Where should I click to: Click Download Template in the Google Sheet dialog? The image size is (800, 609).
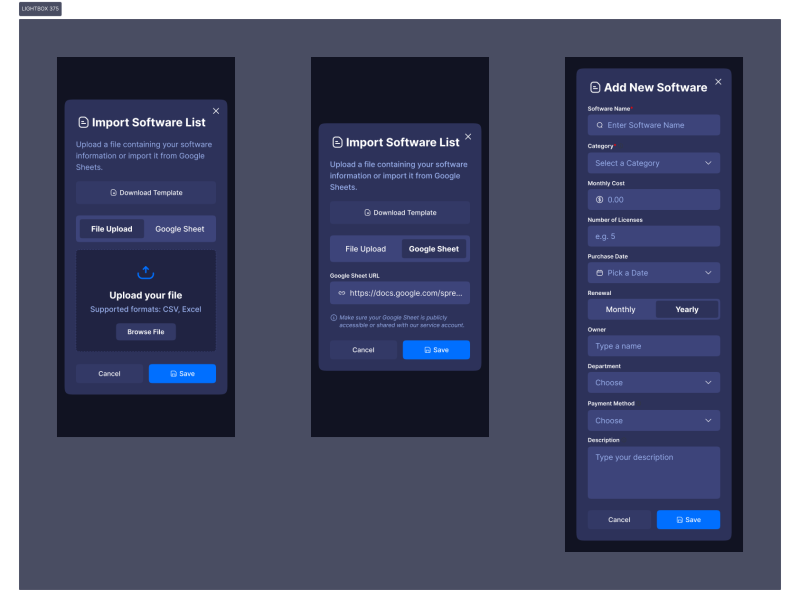pyautogui.click(x=400, y=213)
